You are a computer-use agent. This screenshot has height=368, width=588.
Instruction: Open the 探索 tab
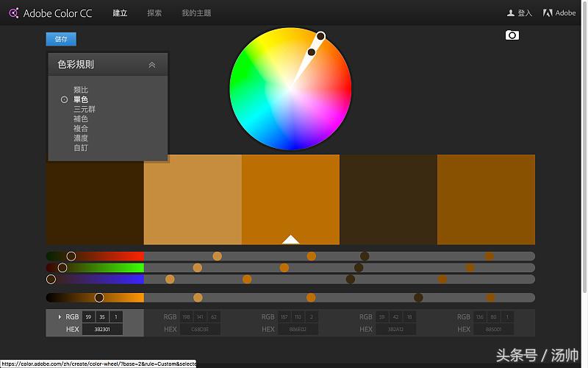(154, 13)
